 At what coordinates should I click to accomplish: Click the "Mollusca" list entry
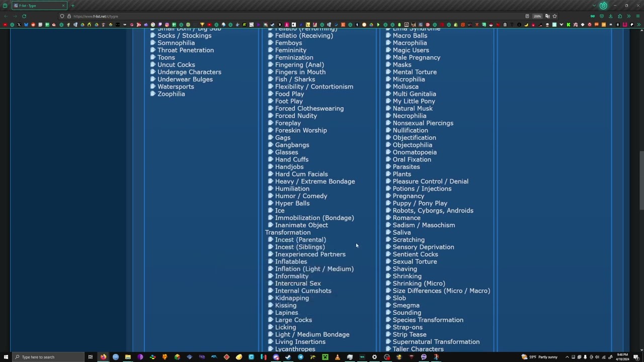pos(406,86)
